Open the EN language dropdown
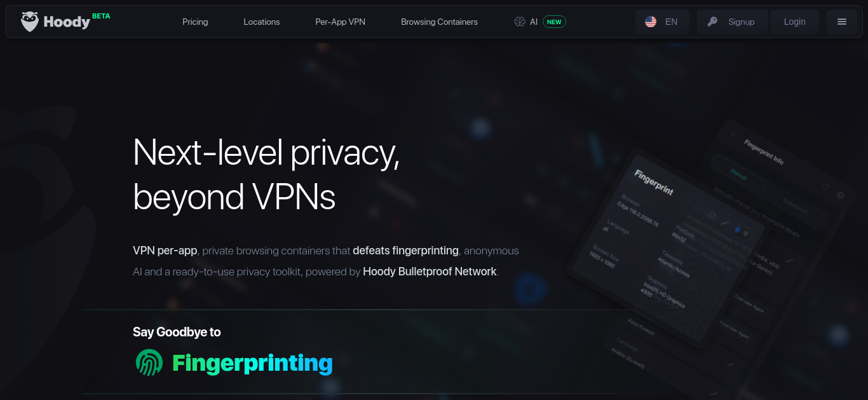The image size is (868, 400). [x=662, y=22]
